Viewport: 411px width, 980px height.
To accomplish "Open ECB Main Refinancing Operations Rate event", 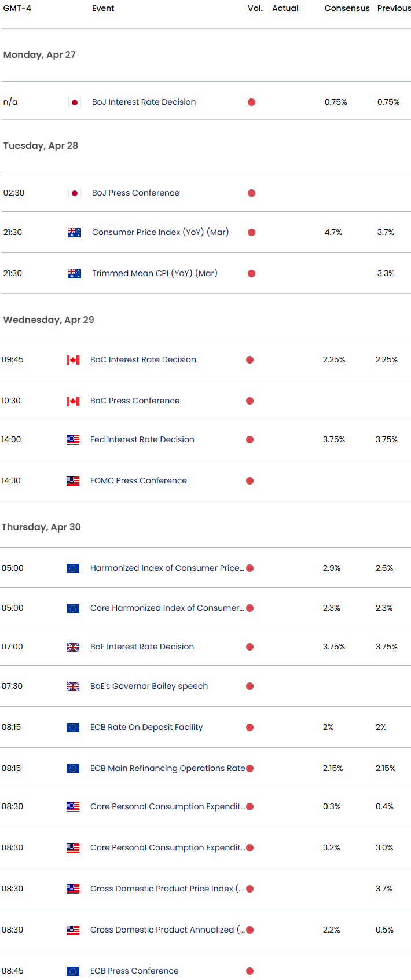I will point(168,768).
